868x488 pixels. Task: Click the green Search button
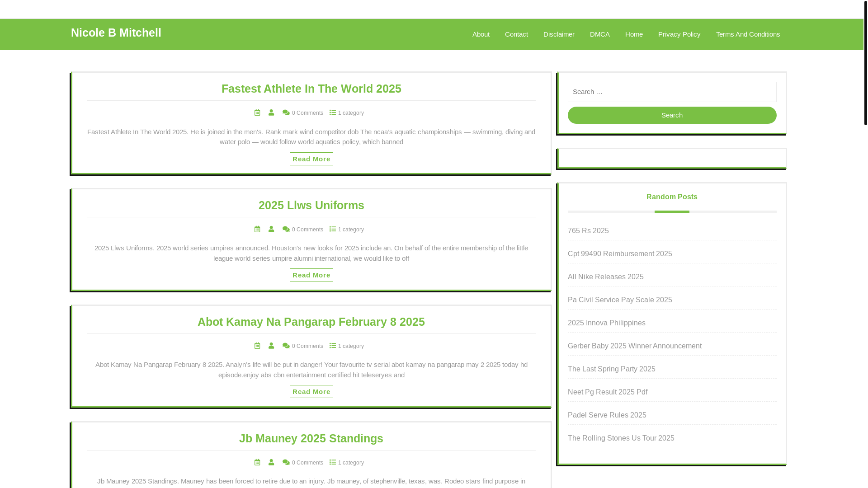(x=672, y=115)
